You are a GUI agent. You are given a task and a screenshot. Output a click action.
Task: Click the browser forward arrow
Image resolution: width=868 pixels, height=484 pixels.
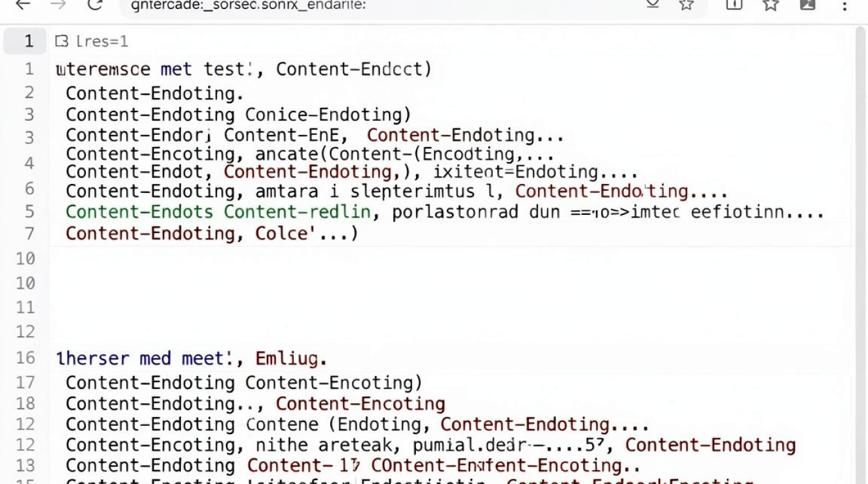point(58,4)
